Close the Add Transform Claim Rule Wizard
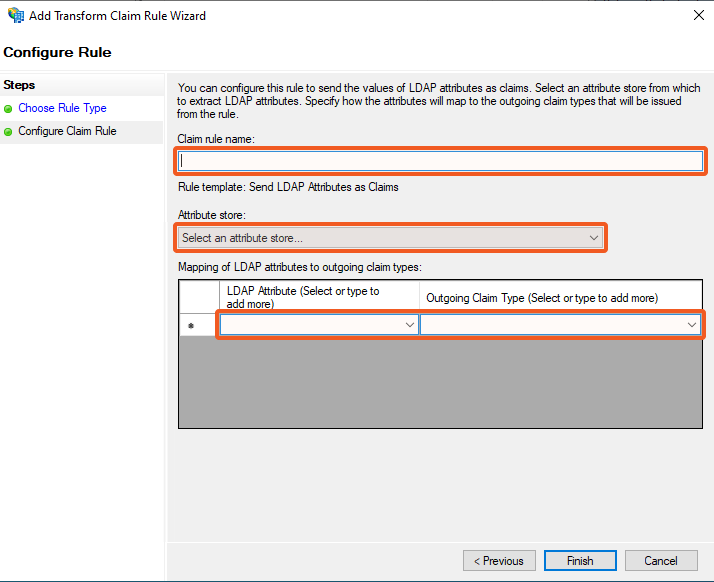 [696, 15]
